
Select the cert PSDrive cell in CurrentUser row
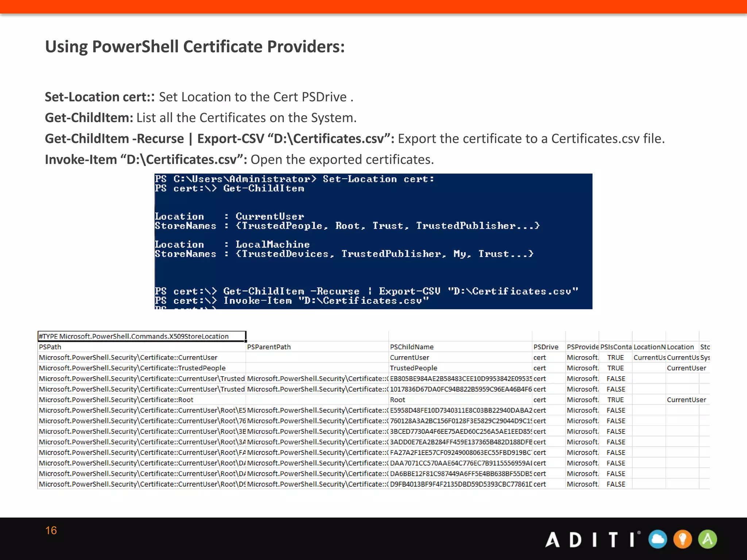[549, 357]
